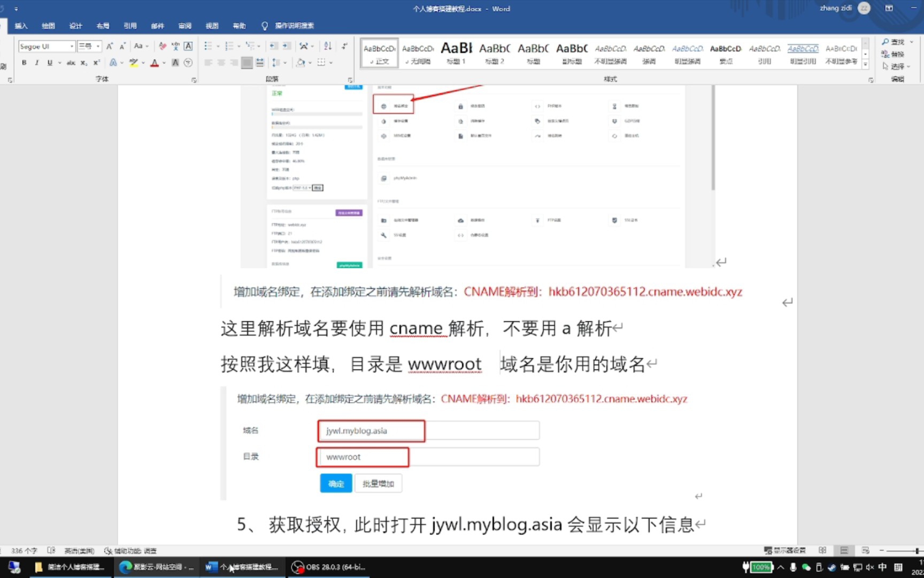Open the Review ribbon tab
Screen dimensions: 924x578
click(185, 26)
